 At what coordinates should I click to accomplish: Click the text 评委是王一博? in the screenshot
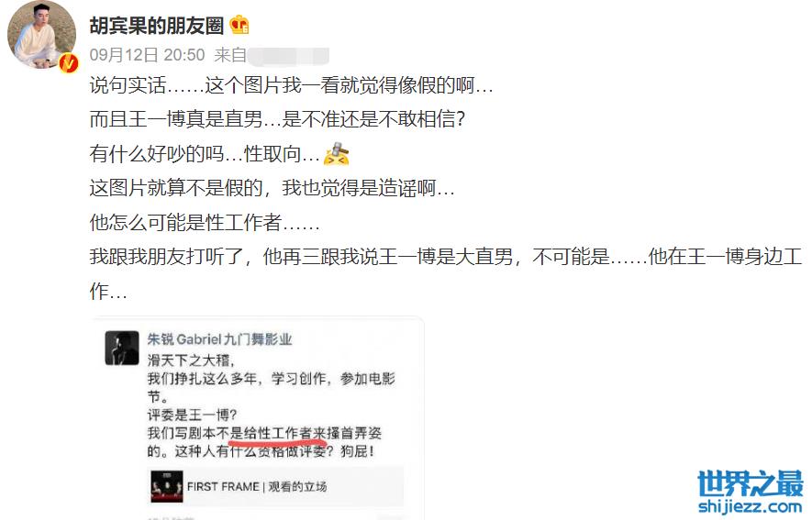coord(192,415)
